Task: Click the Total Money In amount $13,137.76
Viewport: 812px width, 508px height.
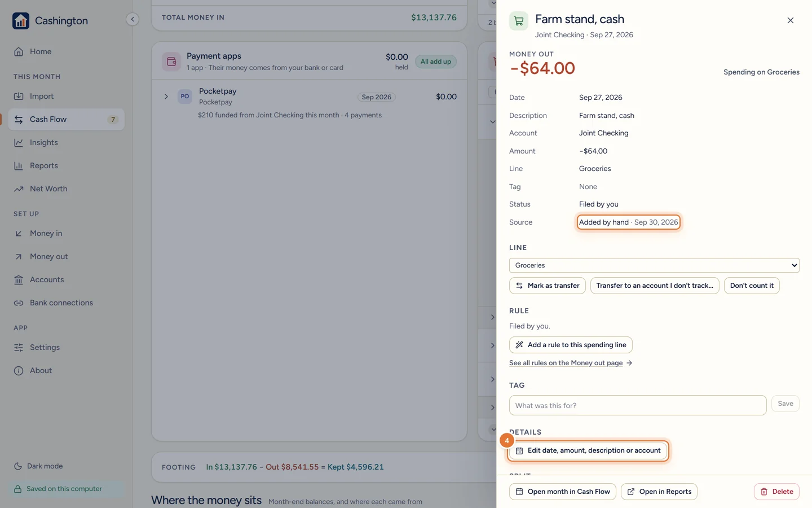Action: [x=434, y=17]
